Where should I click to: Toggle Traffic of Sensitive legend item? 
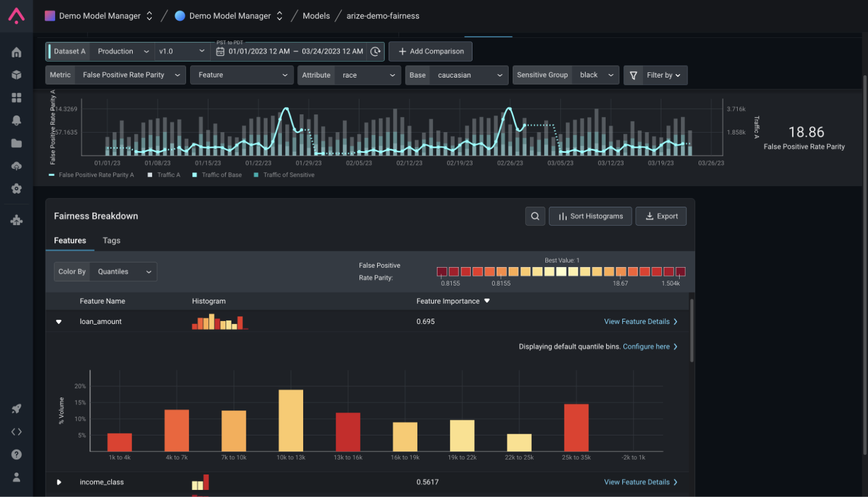[x=284, y=175]
